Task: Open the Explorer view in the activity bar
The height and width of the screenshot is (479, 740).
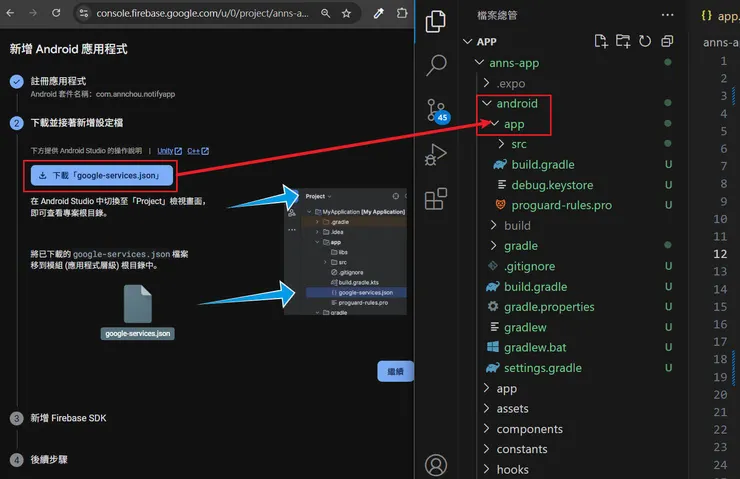Action: click(436, 21)
